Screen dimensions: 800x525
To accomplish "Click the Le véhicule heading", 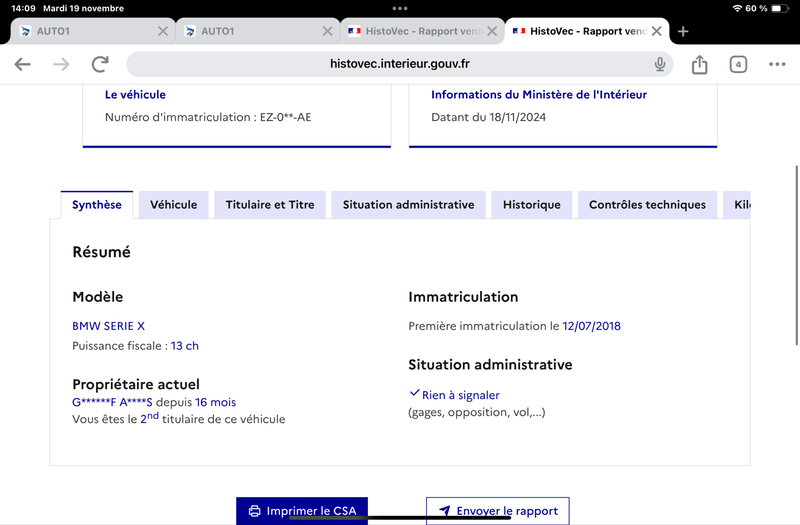I will (135, 94).
